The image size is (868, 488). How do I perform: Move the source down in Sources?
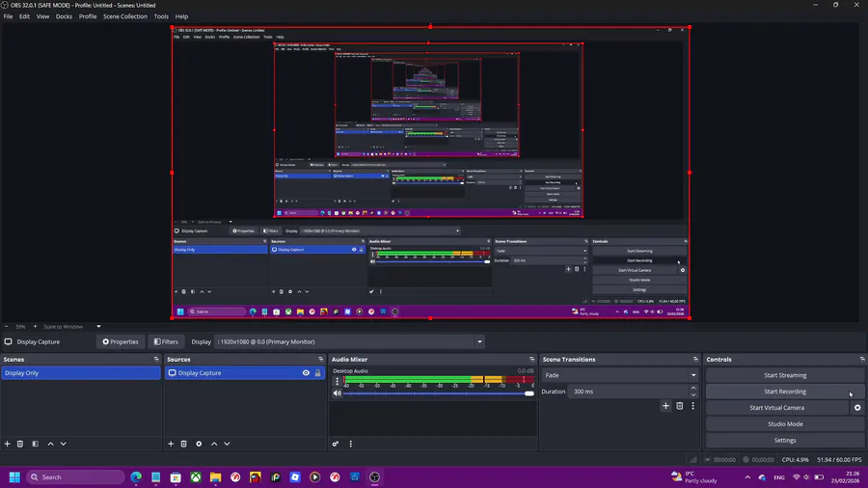click(227, 444)
